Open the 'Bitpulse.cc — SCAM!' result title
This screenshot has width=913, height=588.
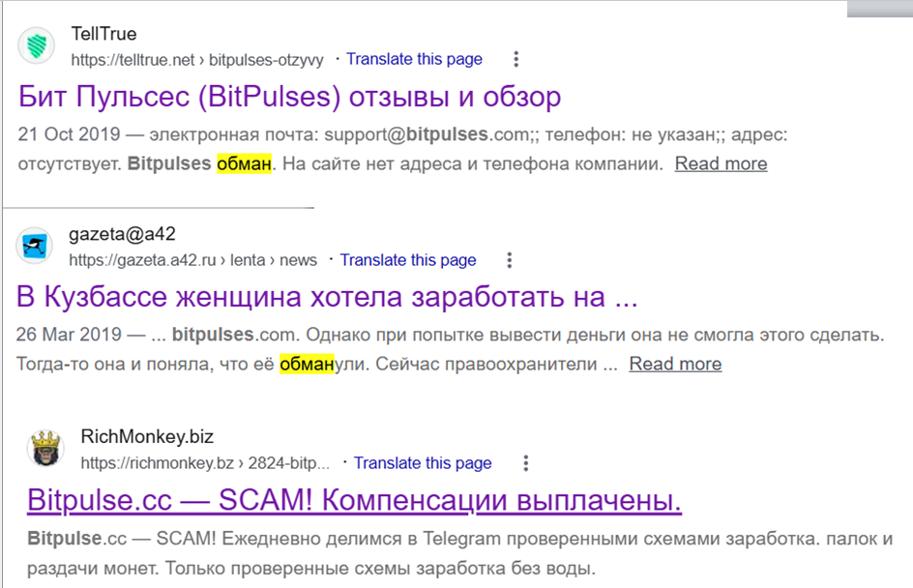pos(354,500)
